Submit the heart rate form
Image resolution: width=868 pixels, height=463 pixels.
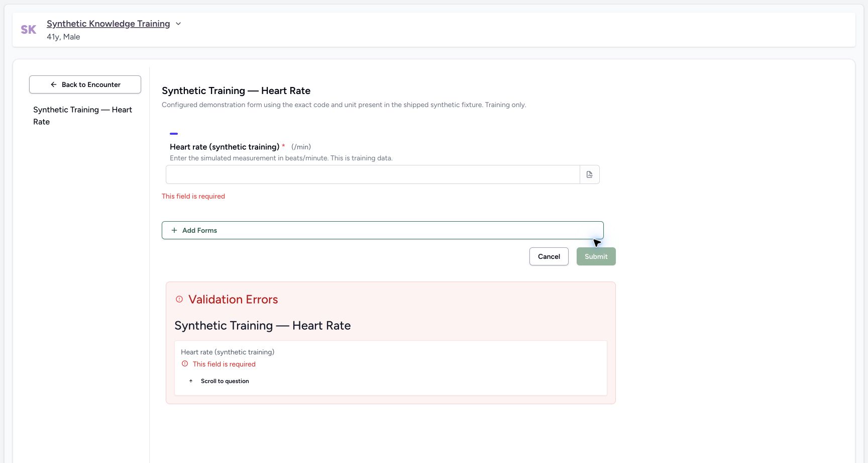pos(596,256)
